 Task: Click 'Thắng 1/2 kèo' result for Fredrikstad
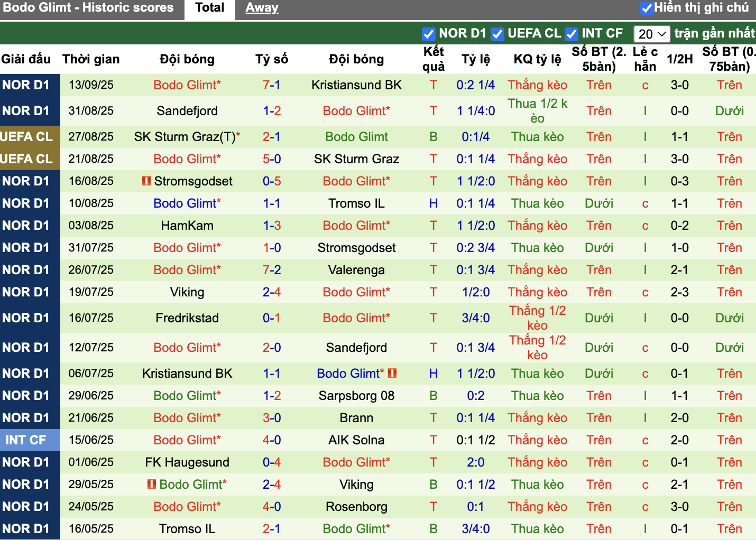(538, 318)
